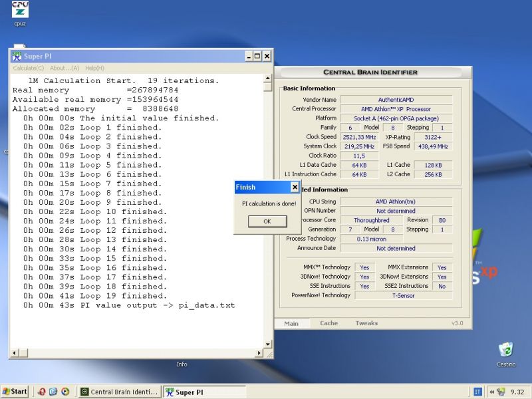Click Super PI vertical scrollbar down arrow
The image size is (532, 399).
(x=268, y=344)
